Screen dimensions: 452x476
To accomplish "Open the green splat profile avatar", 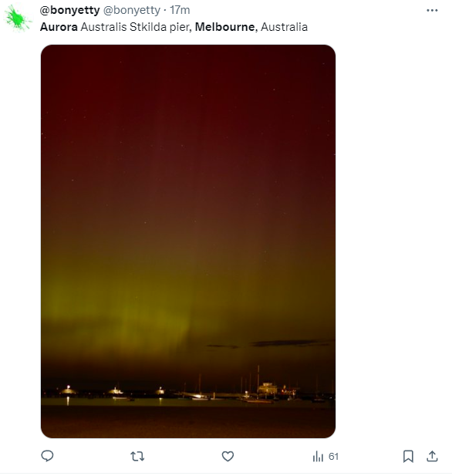I will [17, 19].
